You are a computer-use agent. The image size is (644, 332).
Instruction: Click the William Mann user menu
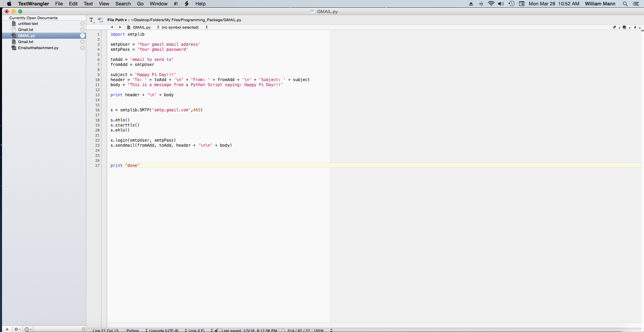(x=600, y=4)
